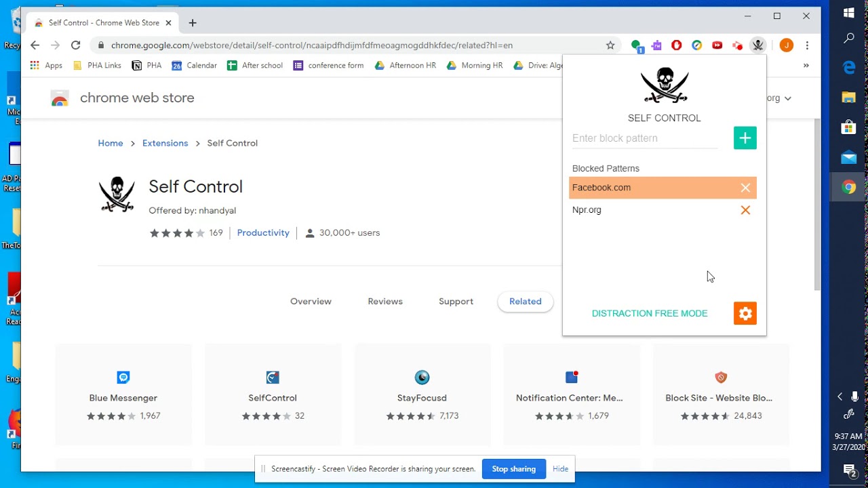Bookmark this page with the star icon
Screen dimensions: 868x488
[x=610, y=45]
